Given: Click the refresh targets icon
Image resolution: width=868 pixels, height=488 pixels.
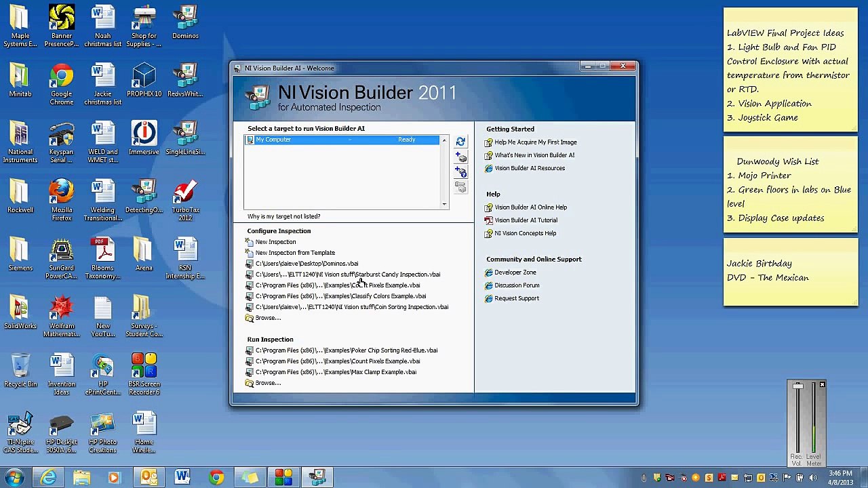Looking at the screenshot, I should point(460,142).
